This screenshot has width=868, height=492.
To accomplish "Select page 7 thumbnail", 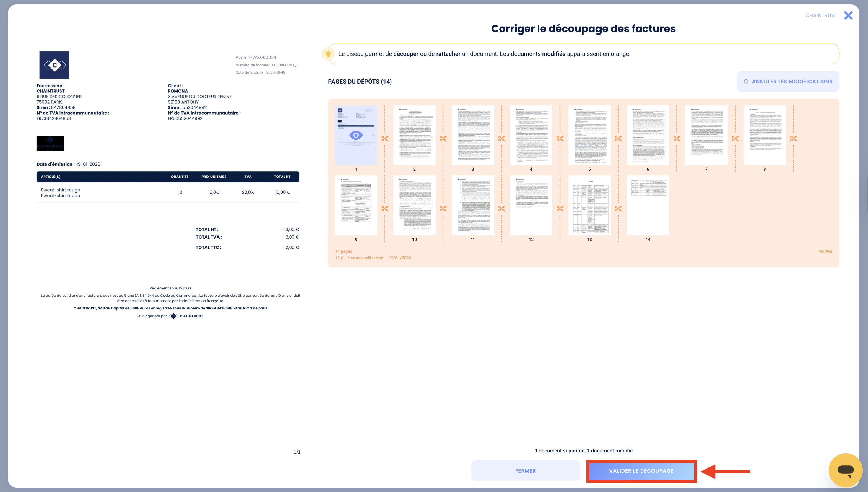I will [706, 135].
